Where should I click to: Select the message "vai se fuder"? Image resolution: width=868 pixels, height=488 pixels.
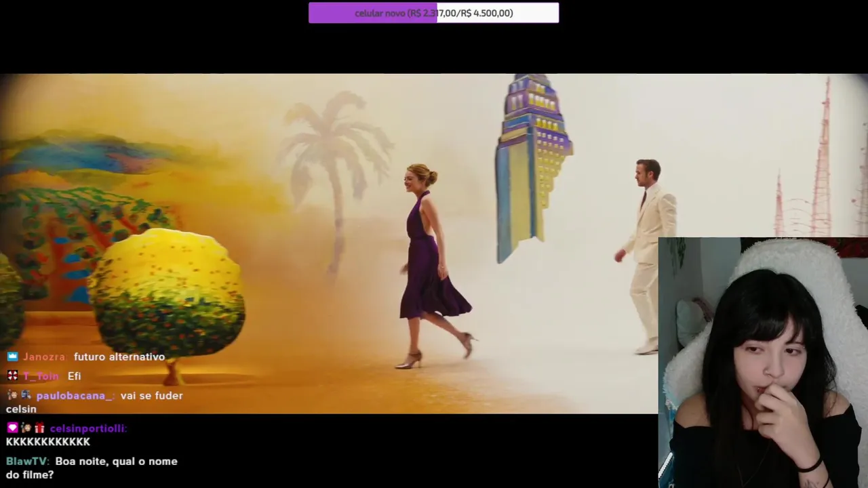(x=152, y=396)
